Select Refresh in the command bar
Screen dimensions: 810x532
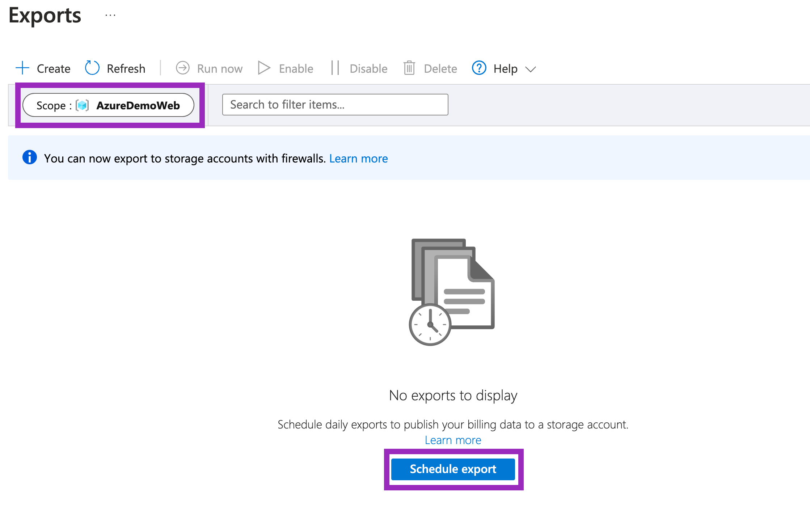(x=126, y=69)
